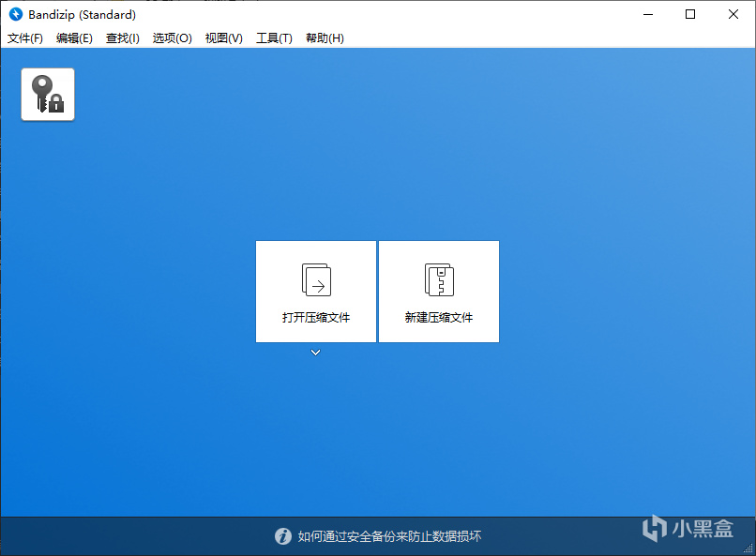The width and height of the screenshot is (756, 556).
Task: Expand recent files chevron below 打开压缩文件
Action: pyautogui.click(x=316, y=353)
